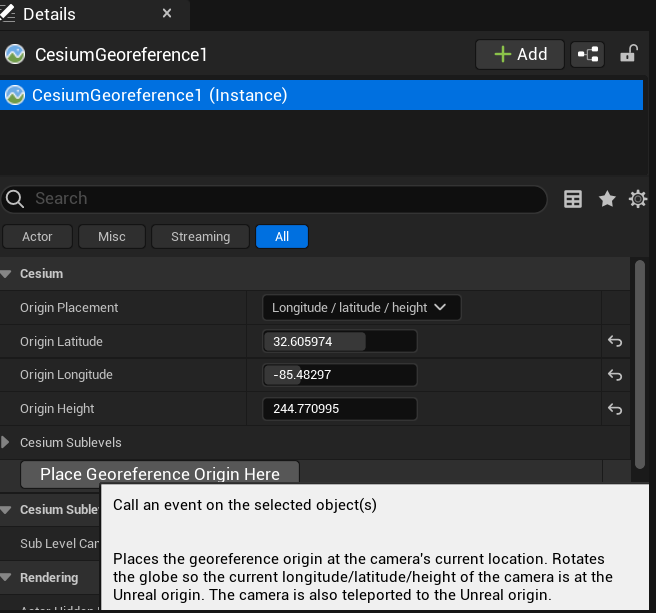
Task: Toggle the details panel lock icon
Action: point(628,54)
